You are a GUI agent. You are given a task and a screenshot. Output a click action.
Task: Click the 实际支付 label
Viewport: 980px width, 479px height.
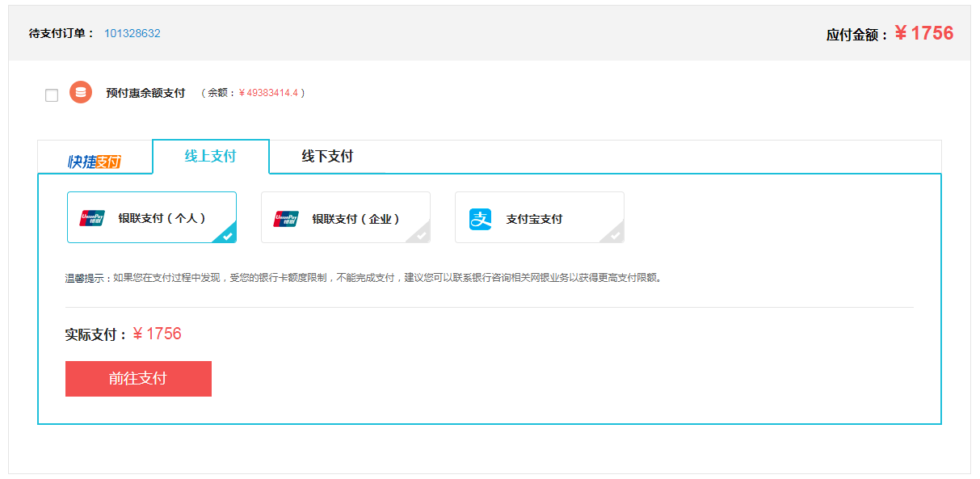coord(96,334)
